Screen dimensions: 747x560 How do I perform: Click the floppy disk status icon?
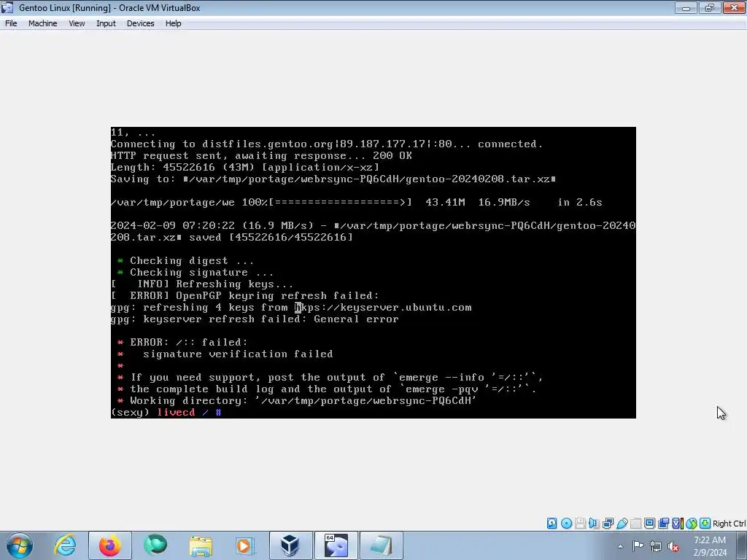tap(580, 524)
